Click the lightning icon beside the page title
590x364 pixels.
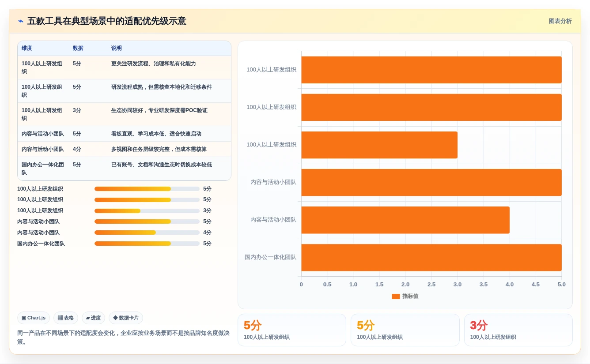tap(21, 21)
